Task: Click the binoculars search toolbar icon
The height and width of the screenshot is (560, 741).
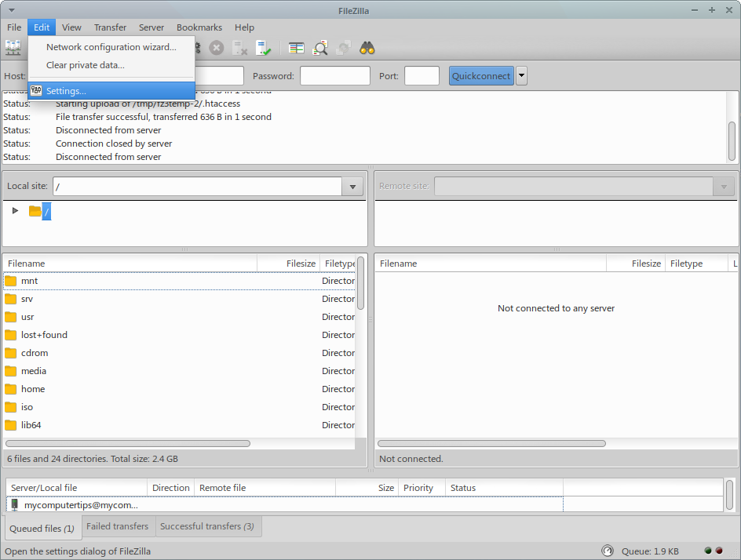Action: 367,48
